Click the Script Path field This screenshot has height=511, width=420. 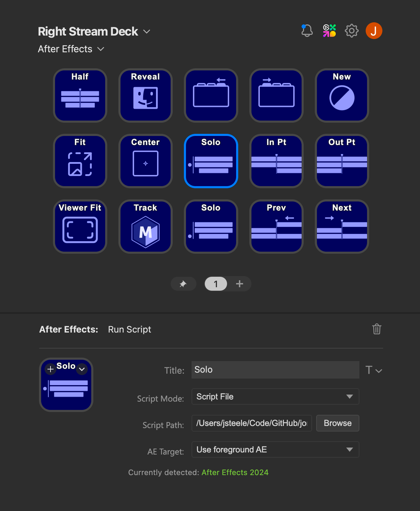coord(252,423)
